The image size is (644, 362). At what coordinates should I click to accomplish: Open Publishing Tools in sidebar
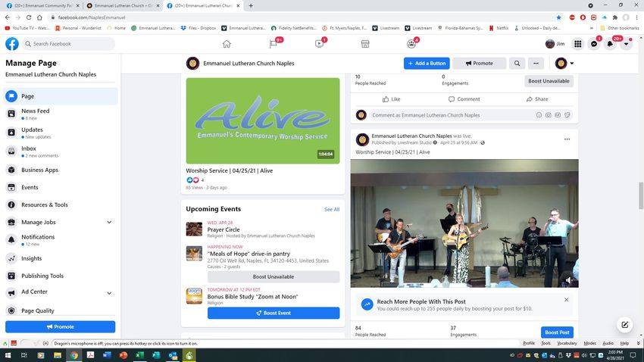(61, 276)
